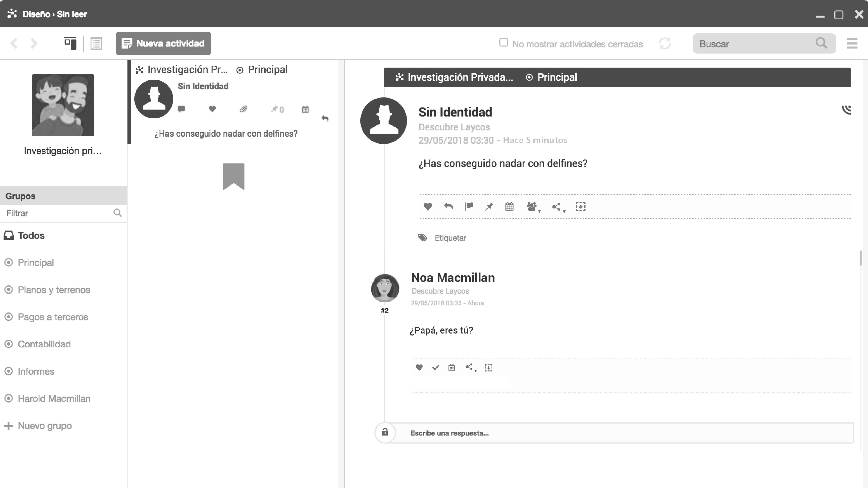Click Etiquetar to tag the post
This screenshot has height=488, width=868.
[x=450, y=238]
